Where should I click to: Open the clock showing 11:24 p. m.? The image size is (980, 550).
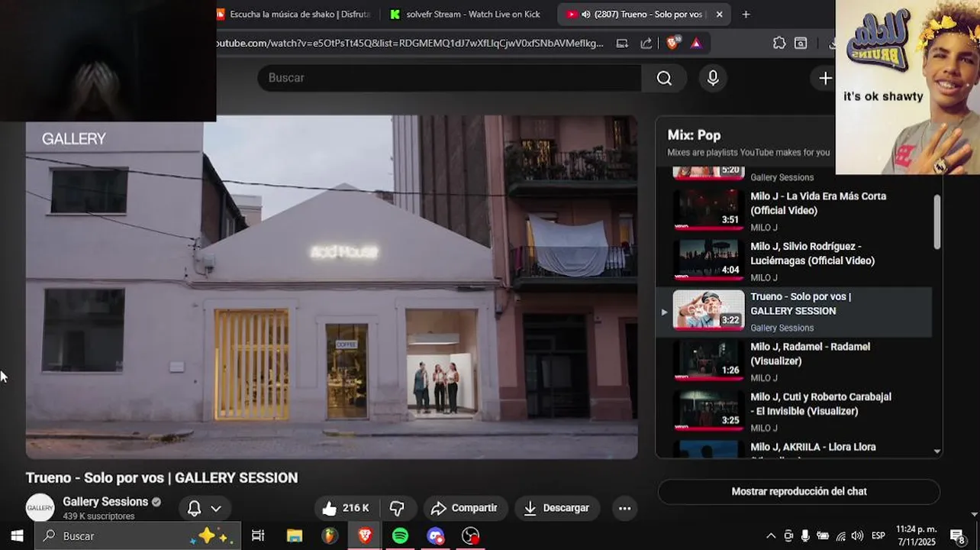(x=916, y=535)
